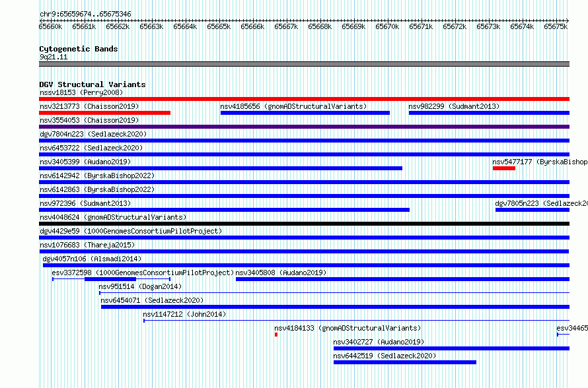
Task: Click the chr9:65659674..65675346 coordinates text
Action: [85, 15]
